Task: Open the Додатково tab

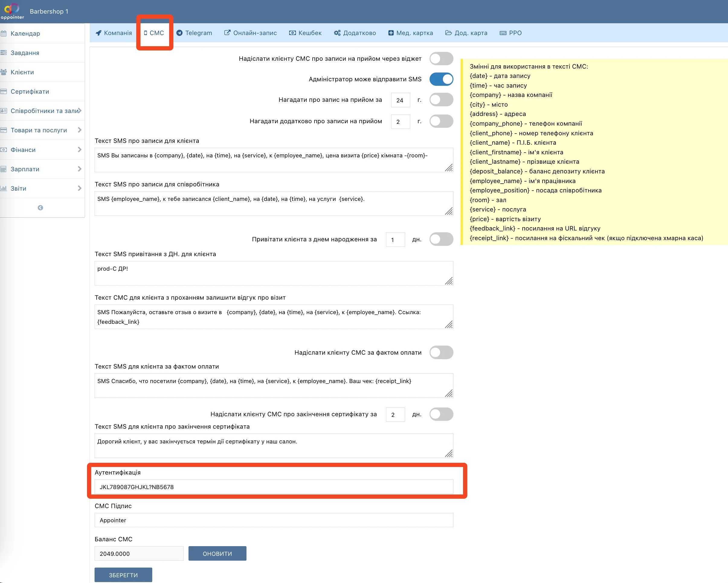Action: point(355,33)
